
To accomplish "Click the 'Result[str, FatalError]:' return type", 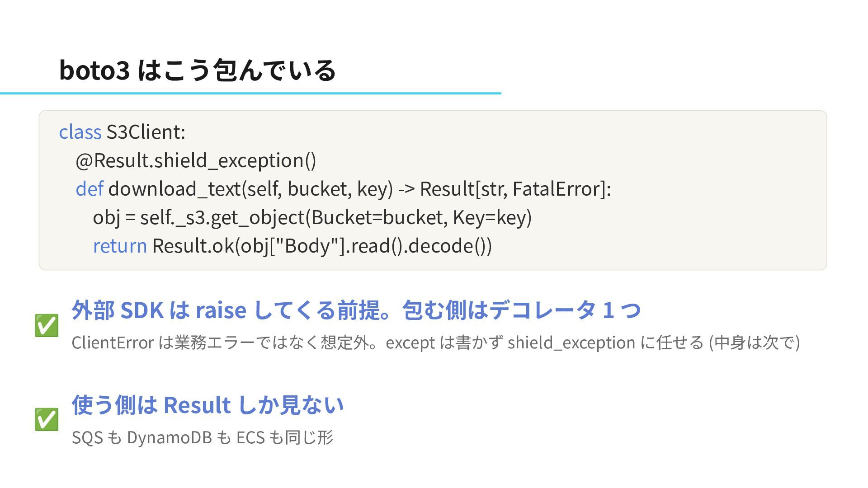I will coord(515,189).
